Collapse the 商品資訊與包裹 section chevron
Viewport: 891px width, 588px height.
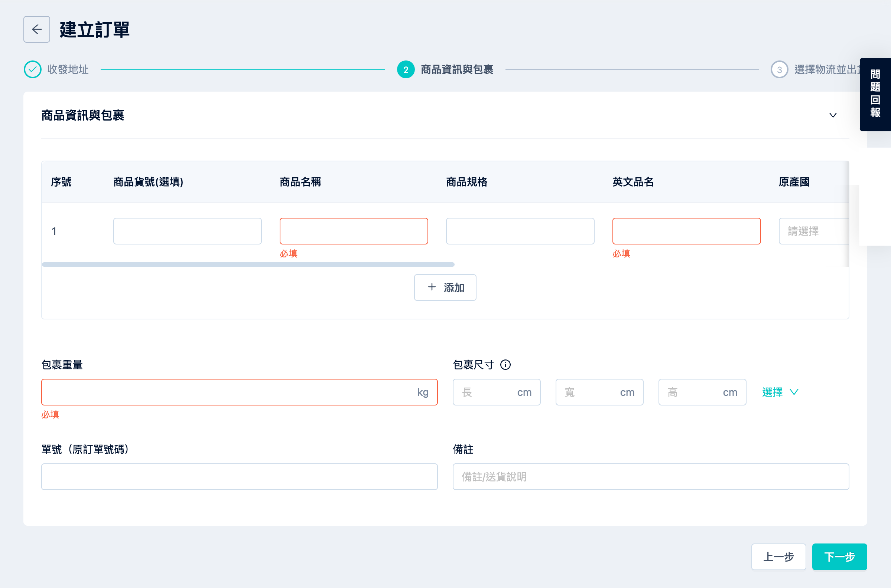tap(832, 115)
